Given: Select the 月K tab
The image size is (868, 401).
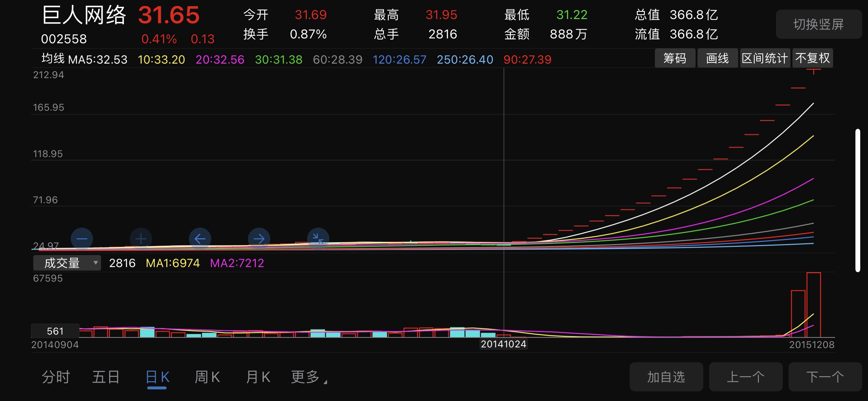Looking at the screenshot, I should 258,377.
